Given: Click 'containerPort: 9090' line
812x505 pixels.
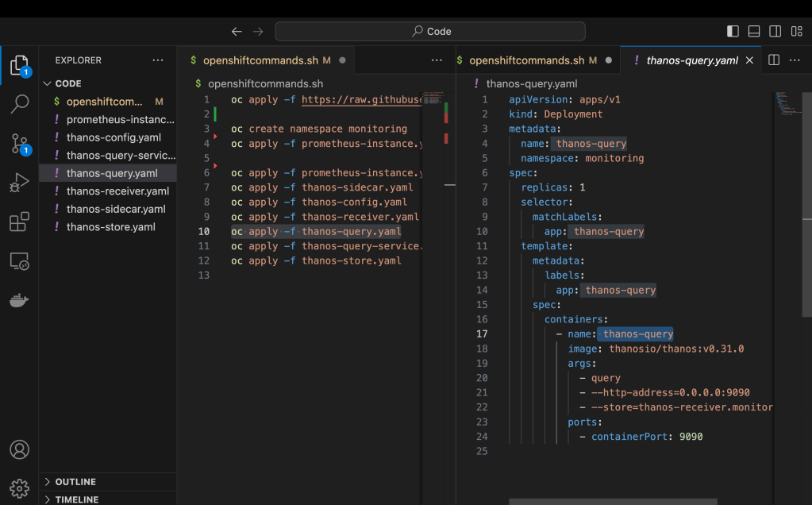Looking at the screenshot, I should point(647,437).
